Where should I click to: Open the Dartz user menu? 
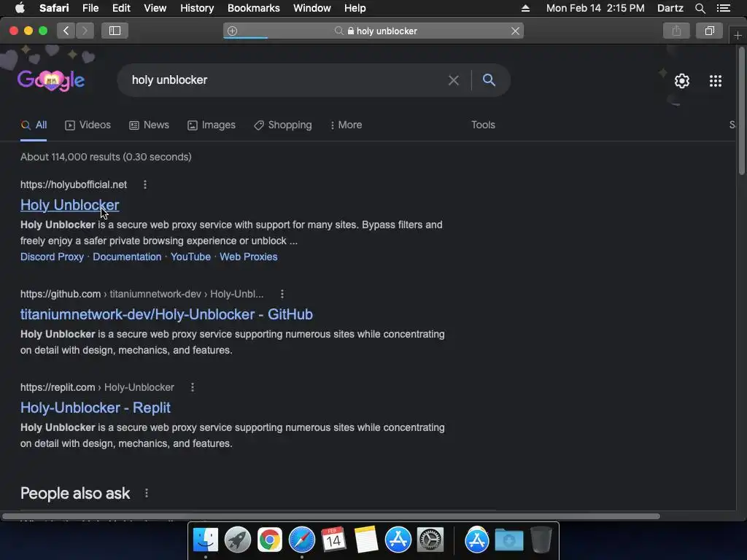[x=670, y=8]
